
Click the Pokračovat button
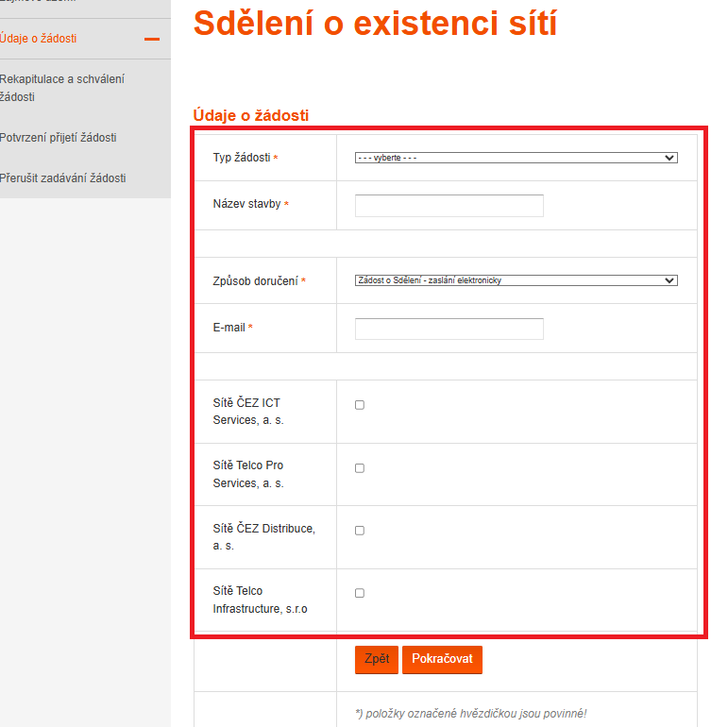point(442,659)
